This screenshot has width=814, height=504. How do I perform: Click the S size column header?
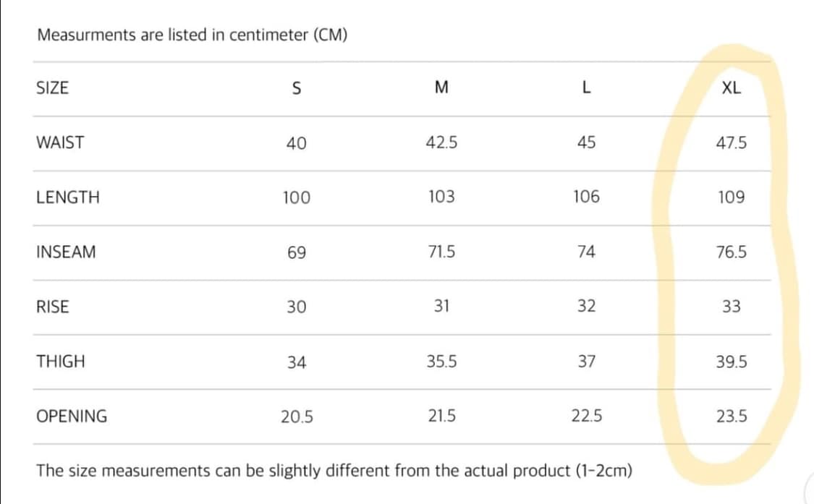pyautogui.click(x=296, y=88)
